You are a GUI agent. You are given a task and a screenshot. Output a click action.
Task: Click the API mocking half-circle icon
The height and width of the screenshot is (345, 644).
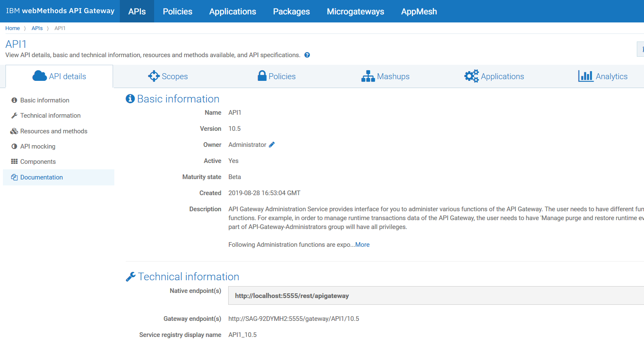coord(14,146)
